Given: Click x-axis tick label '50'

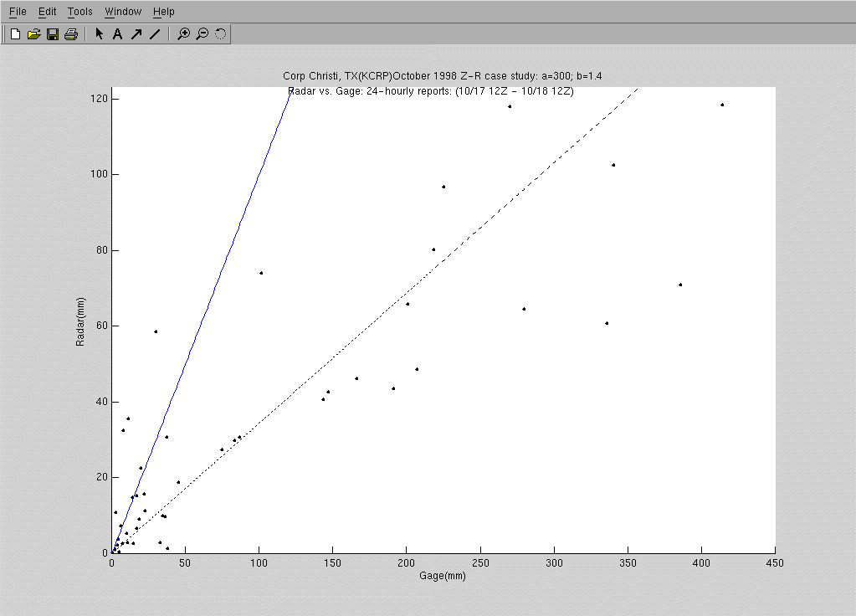Looking at the screenshot, I should [x=185, y=563].
